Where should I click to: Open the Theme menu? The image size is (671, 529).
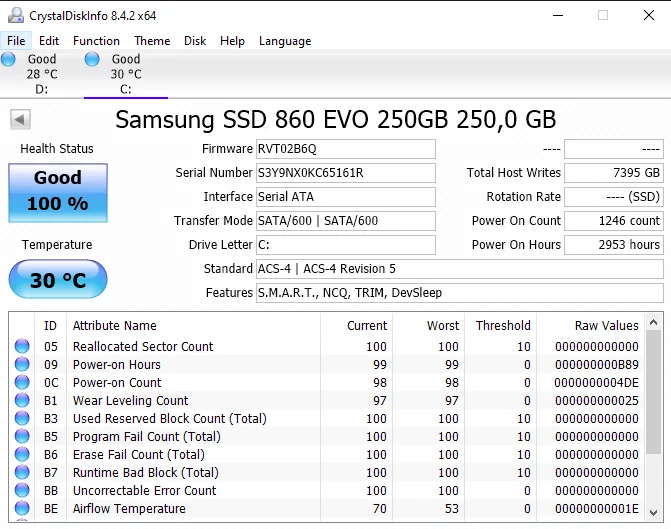click(152, 41)
